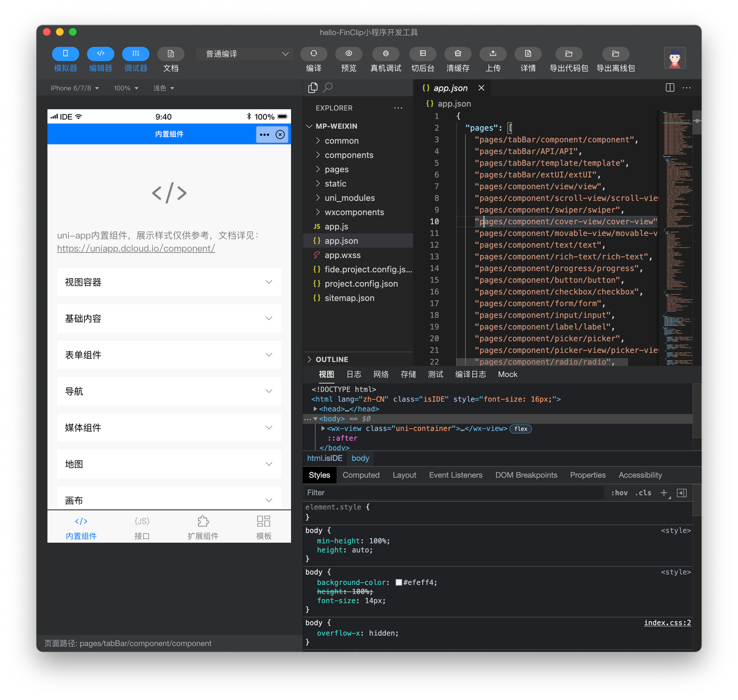Viewport: 738px width, 700px height.
Task: Open the iPhone 6/7/8 device dropdown
Action: point(74,88)
